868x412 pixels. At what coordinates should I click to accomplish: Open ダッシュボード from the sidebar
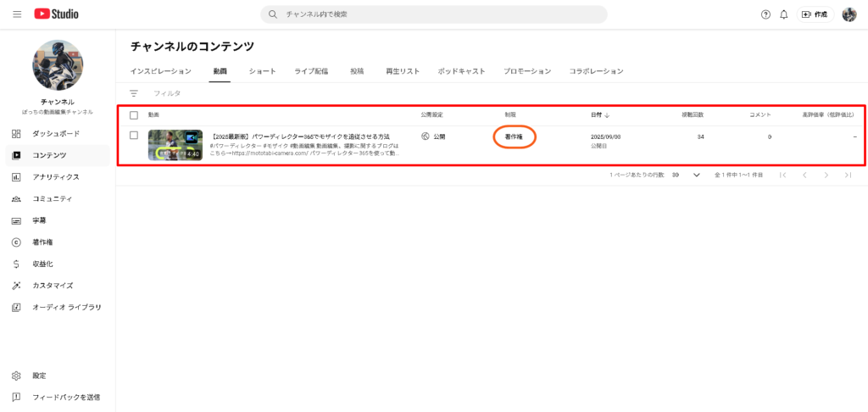[56, 134]
